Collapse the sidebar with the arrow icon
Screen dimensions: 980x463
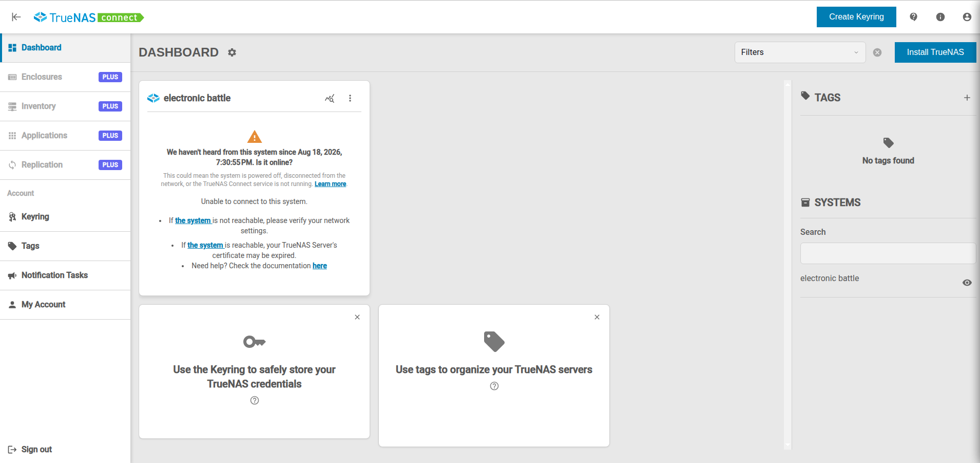16,17
